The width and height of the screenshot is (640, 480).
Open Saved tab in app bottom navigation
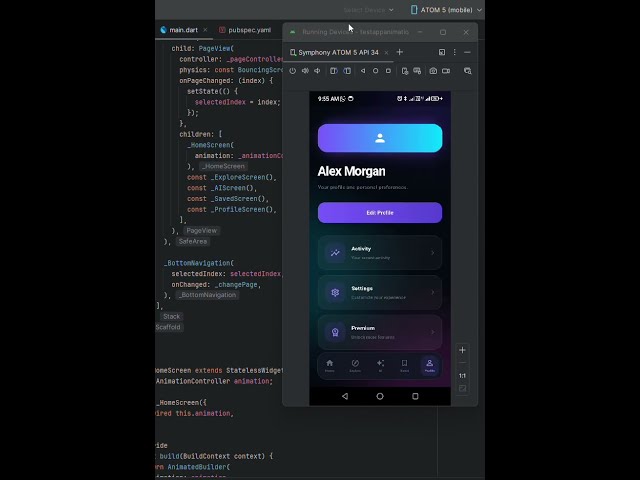click(x=404, y=366)
